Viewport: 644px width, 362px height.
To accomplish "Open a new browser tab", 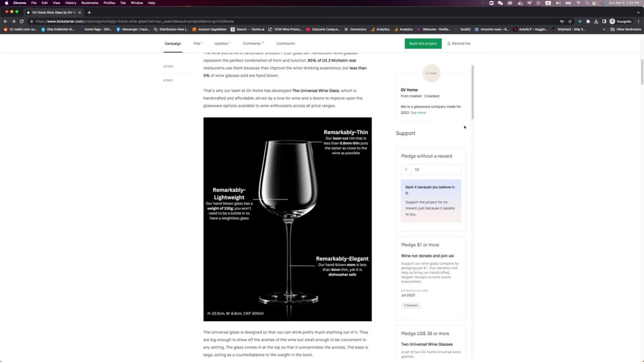I will pos(89,12).
